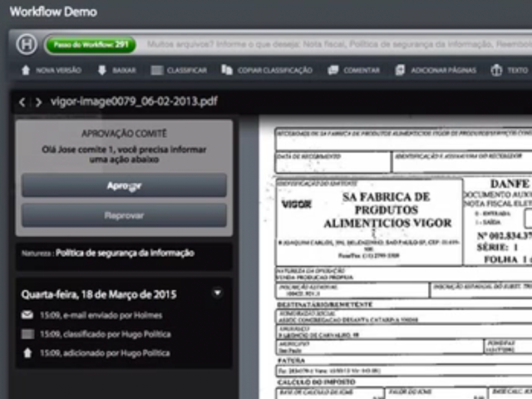Click SA Fabrica de Produtos Alimenticios Vigor text

[x=387, y=210]
